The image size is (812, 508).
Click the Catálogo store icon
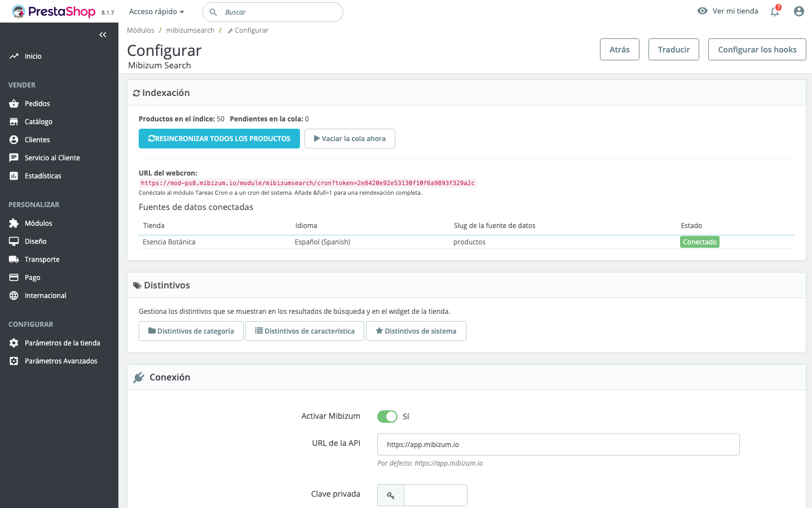tap(14, 122)
